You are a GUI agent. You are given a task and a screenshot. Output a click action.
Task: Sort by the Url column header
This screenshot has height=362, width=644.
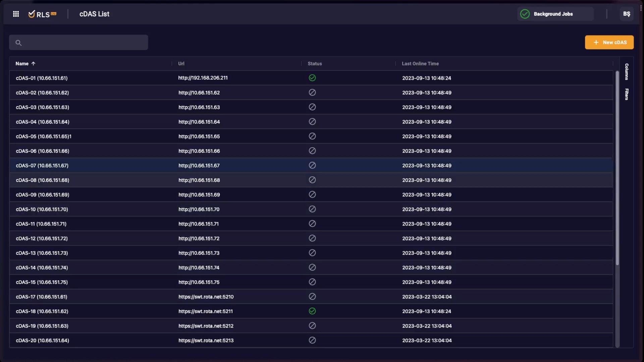click(x=181, y=64)
